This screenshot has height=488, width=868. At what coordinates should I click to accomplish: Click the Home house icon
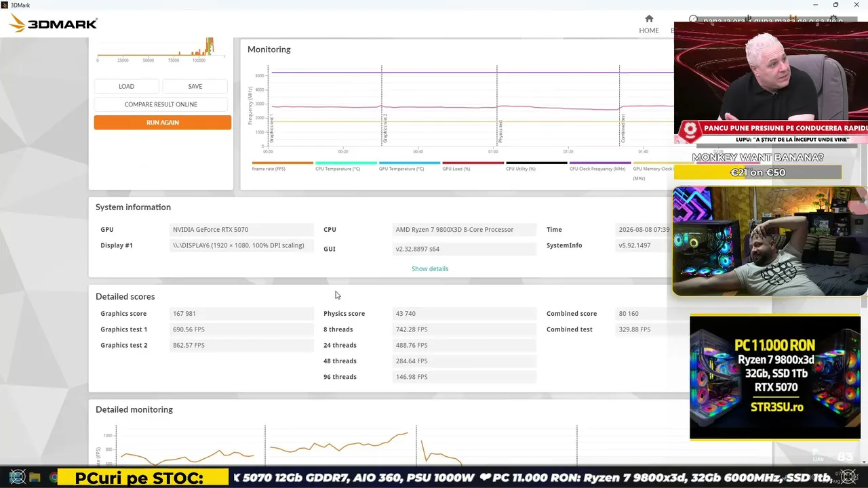[x=649, y=19]
